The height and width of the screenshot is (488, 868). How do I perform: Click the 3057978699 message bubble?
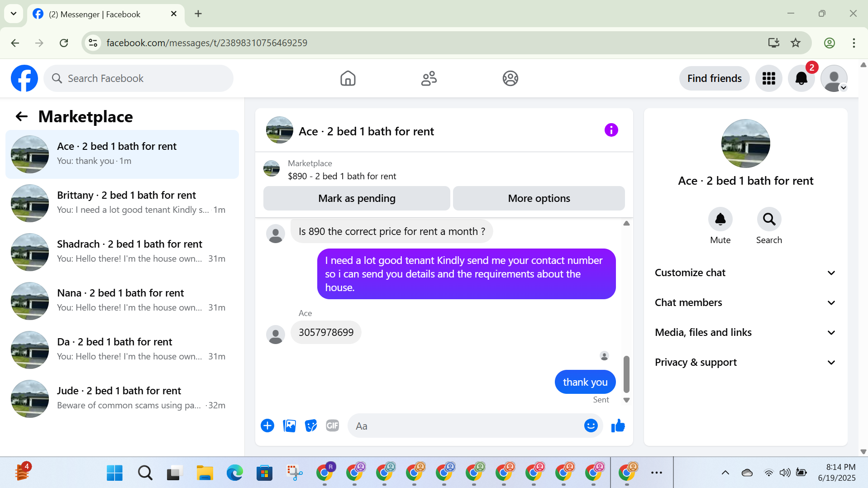coord(326,332)
